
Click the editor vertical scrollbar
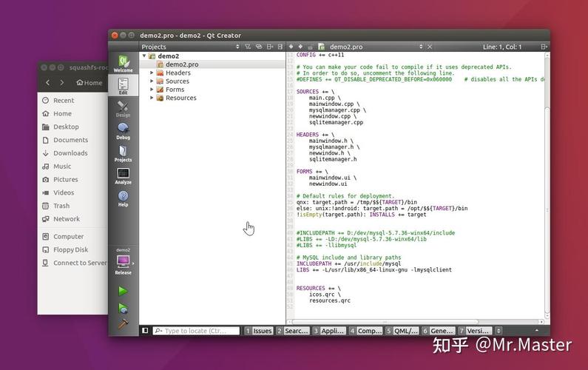[547, 209]
